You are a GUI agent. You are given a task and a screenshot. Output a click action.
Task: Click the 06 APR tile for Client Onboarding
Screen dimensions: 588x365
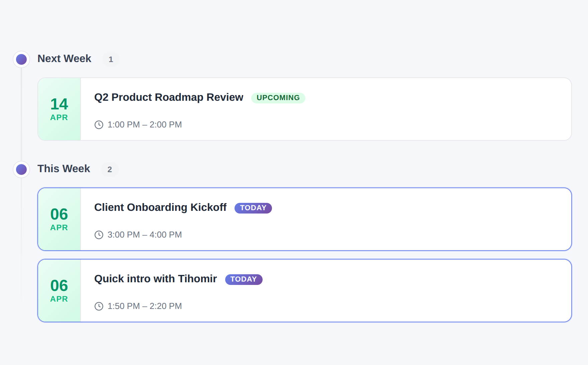click(x=59, y=219)
